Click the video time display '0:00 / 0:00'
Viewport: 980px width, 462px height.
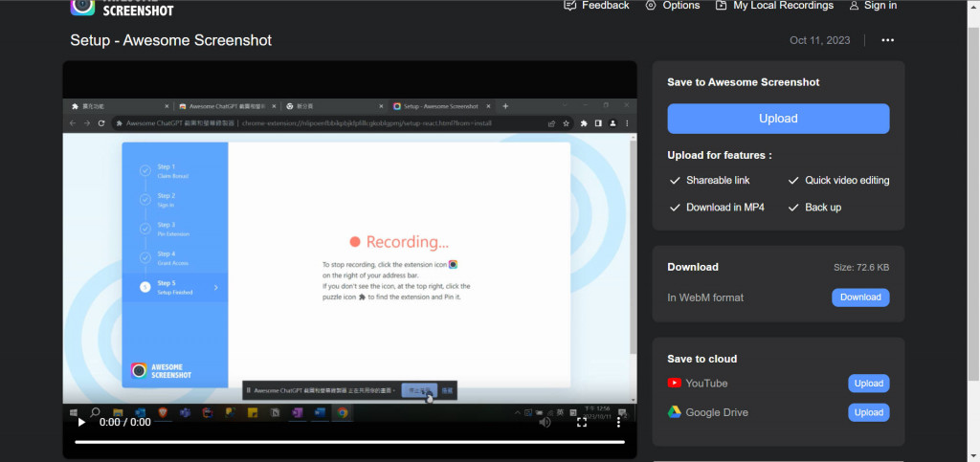125,423
